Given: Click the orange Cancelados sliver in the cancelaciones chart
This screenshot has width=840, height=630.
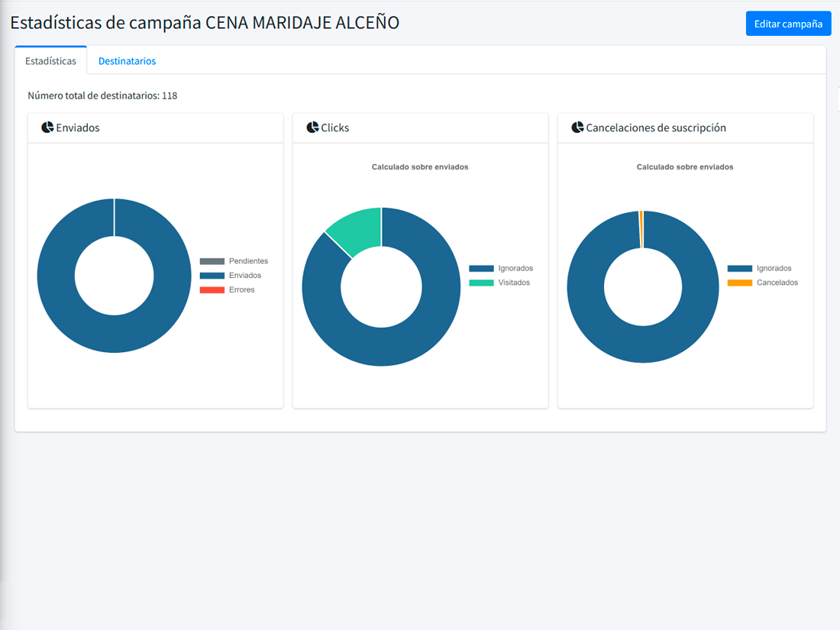Looking at the screenshot, I should 641,229.
